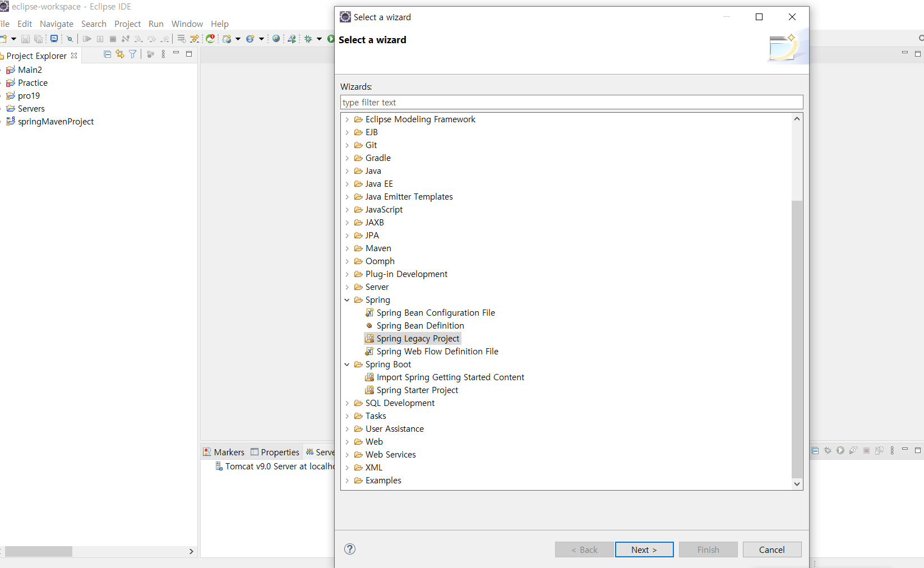Click Servers view publish icon

coord(879,450)
